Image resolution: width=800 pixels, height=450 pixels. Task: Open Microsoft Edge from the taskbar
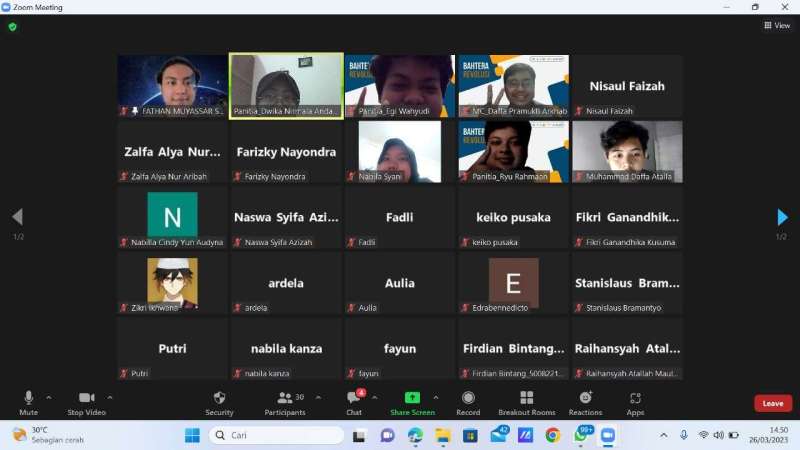click(x=415, y=436)
